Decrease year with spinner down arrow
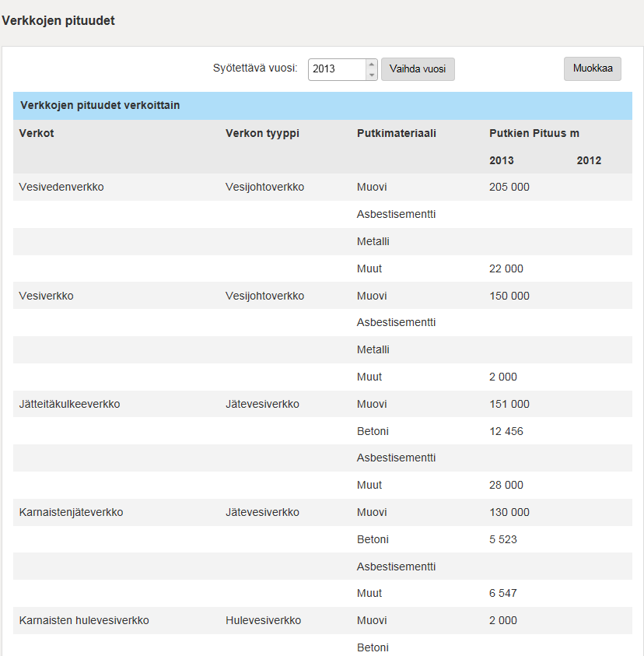 [x=371, y=75]
